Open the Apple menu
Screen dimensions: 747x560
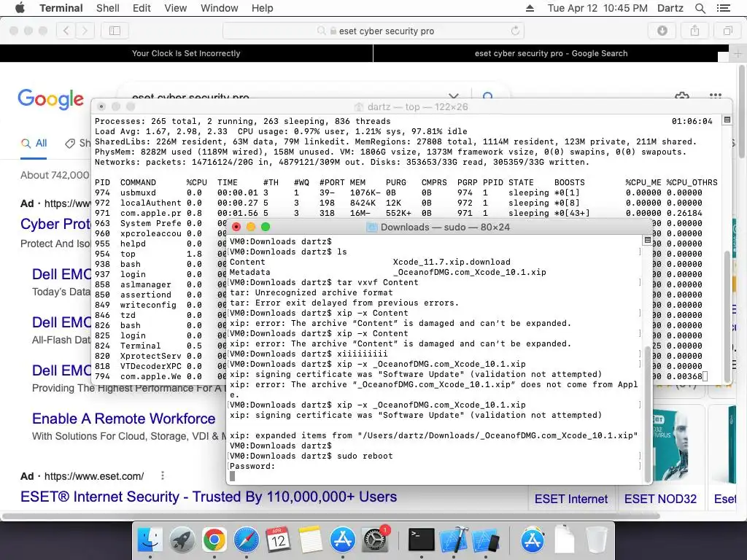(x=20, y=8)
